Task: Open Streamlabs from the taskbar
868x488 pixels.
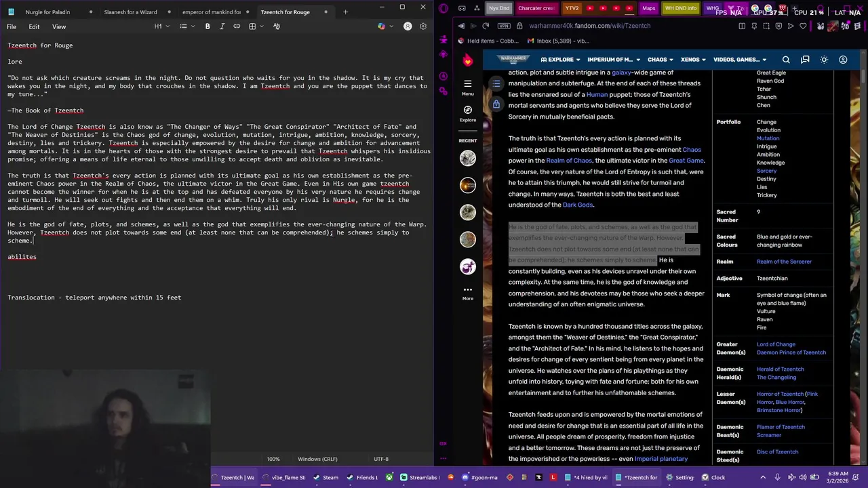Action: 420,477
